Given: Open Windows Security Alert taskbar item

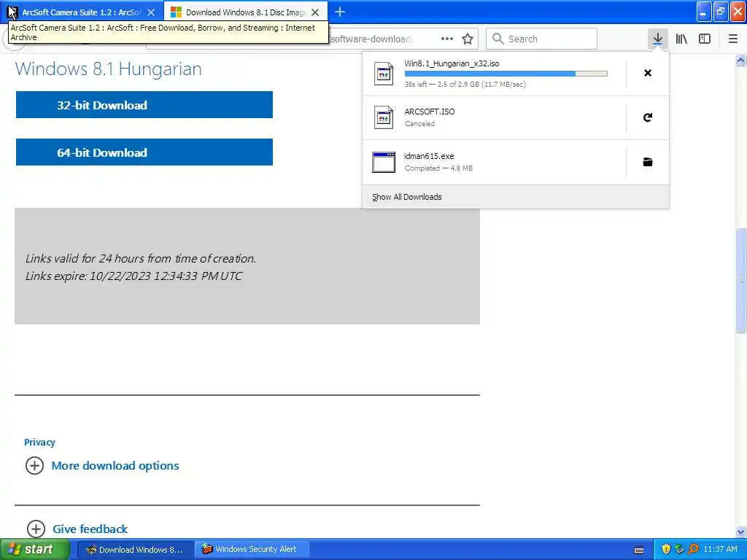Looking at the screenshot, I should [x=252, y=550].
